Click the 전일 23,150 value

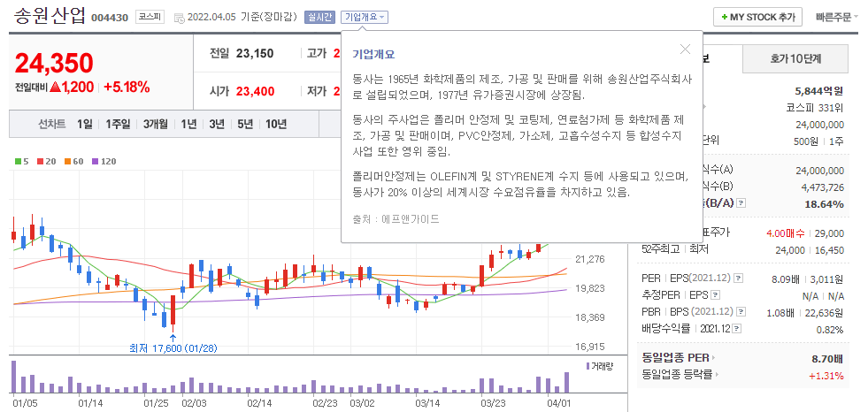tap(255, 54)
